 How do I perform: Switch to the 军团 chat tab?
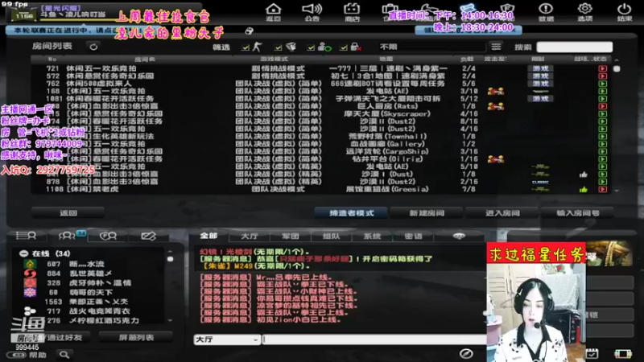(x=291, y=236)
